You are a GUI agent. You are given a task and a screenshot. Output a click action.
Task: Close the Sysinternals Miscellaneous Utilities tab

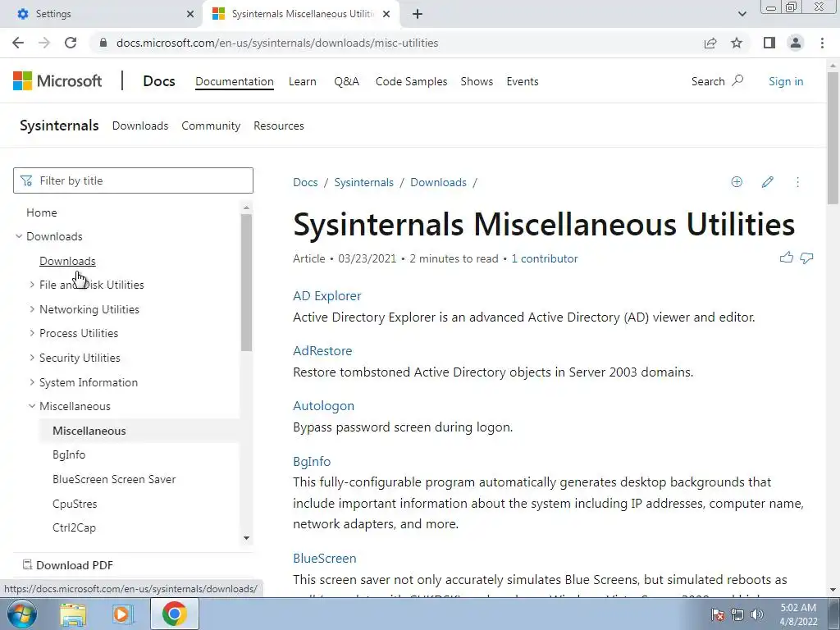coord(386,14)
